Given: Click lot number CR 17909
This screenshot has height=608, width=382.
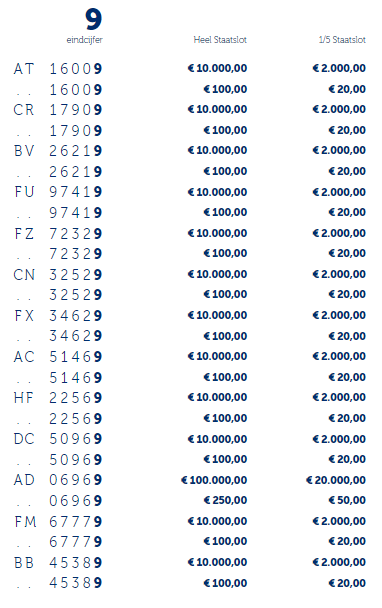Looking at the screenshot, I should [58, 110].
